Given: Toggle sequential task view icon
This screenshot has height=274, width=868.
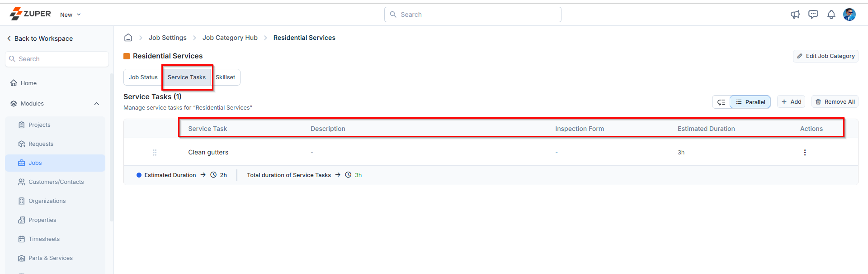Looking at the screenshot, I should tap(722, 102).
